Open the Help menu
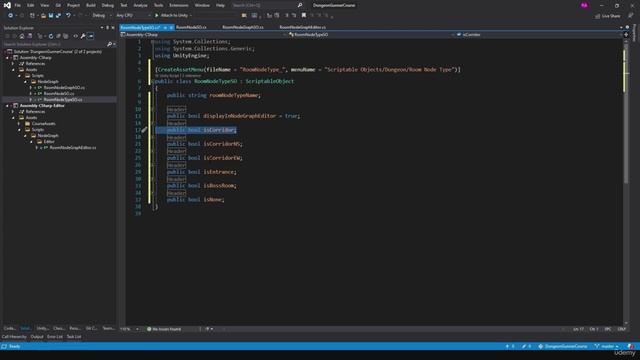Screen dimensions: 640x360 [220, 5]
